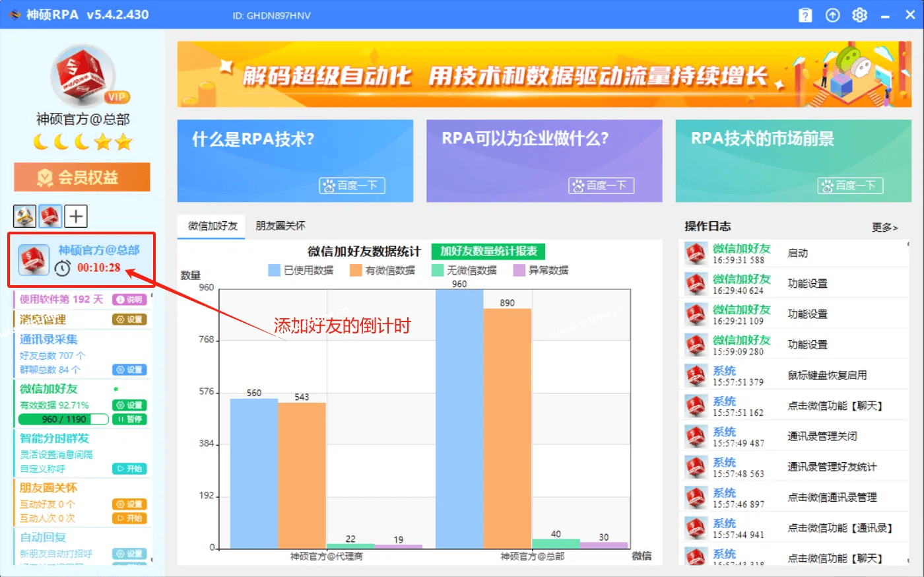
Task: Click the log icon for entry 15:57:46 897
Action: click(x=696, y=498)
